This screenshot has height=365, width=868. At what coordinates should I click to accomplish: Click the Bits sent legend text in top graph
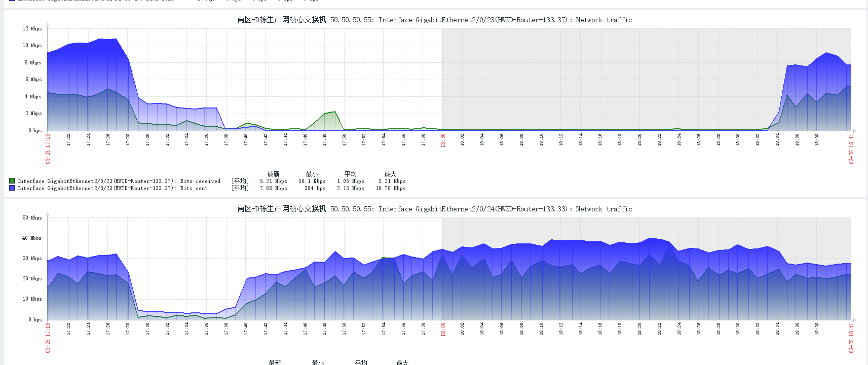click(194, 189)
